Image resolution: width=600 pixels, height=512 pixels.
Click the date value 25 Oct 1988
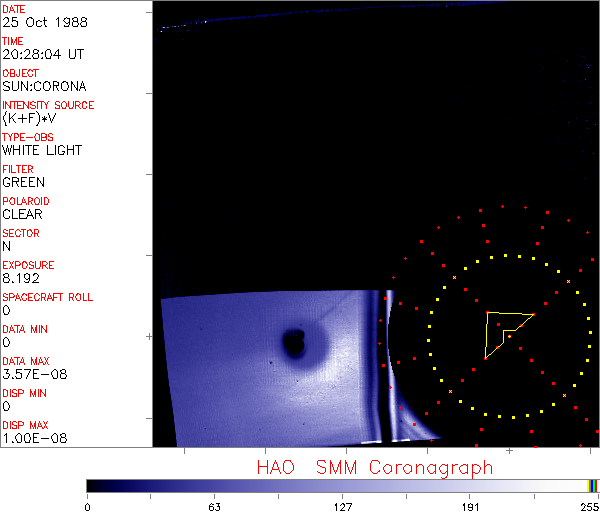coord(45,22)
